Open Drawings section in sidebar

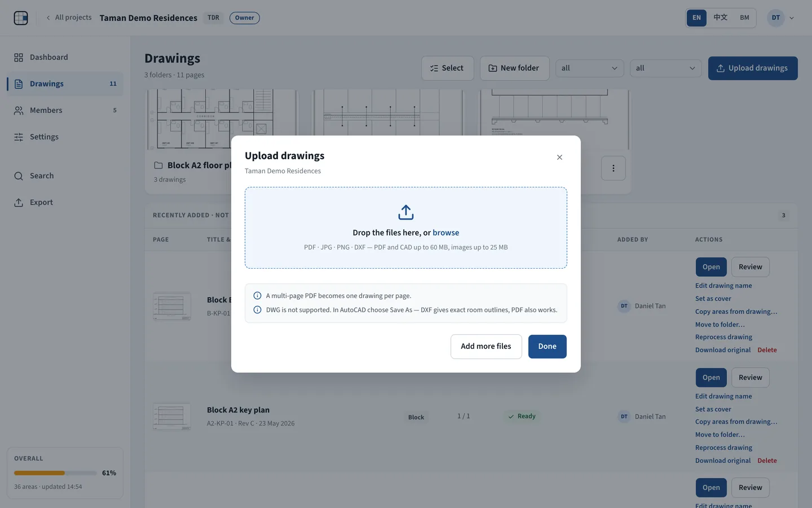65,84
